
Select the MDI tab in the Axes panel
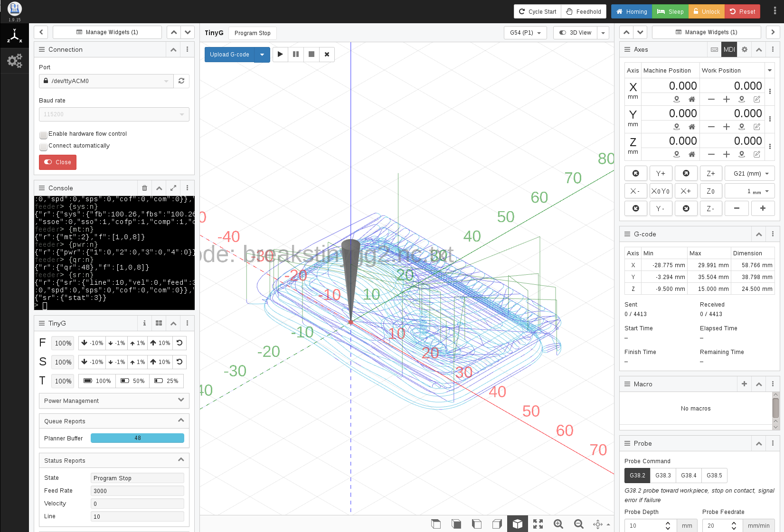click(x=729, y=49)
